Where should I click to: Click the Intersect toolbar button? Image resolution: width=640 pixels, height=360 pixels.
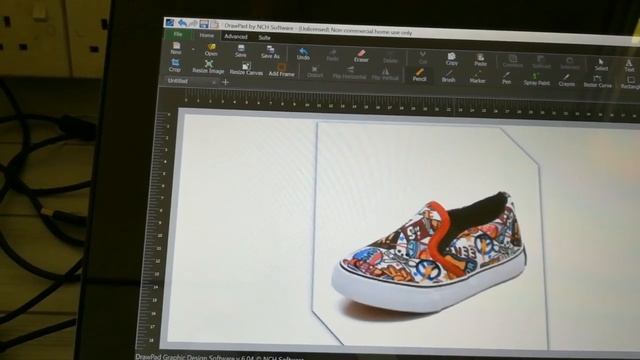click(x=570, y=64)
